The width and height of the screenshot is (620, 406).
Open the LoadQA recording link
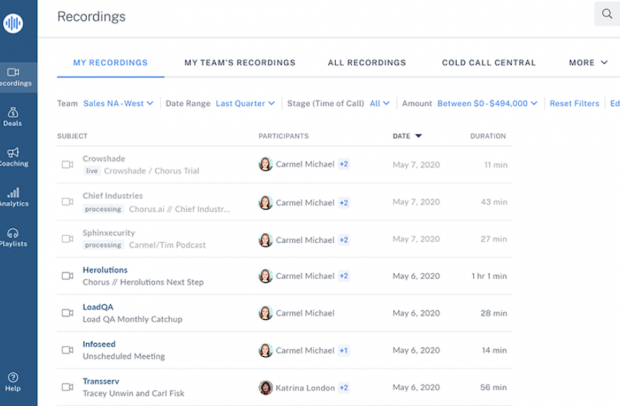tap(98, 307)
